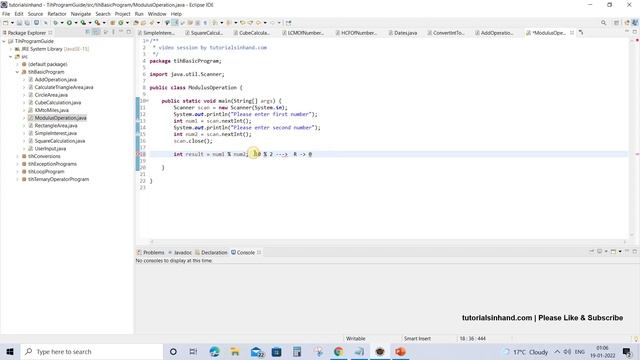This screenshot has height=360, width=640.
Task: Open Chrome from the taskbar
Action: tap(338, 351)
